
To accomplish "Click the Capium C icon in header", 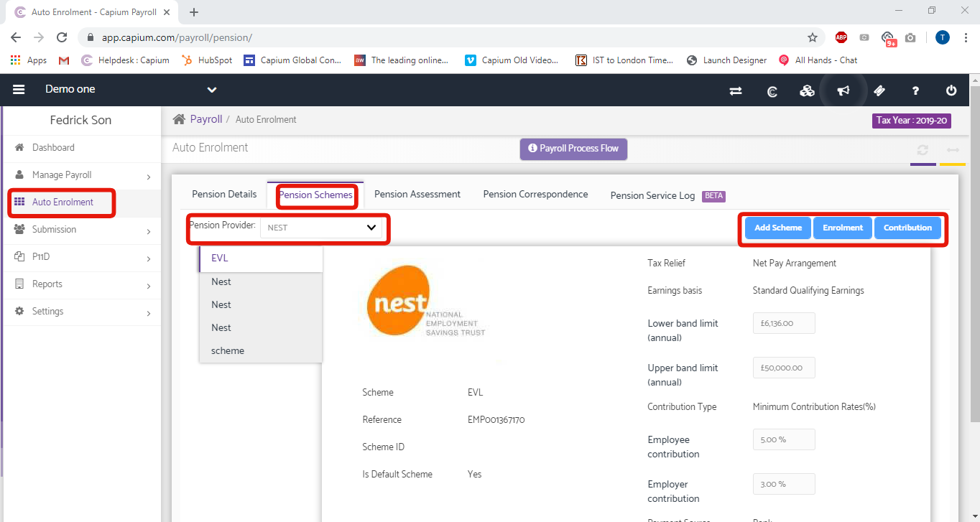I will coord(772,91).
